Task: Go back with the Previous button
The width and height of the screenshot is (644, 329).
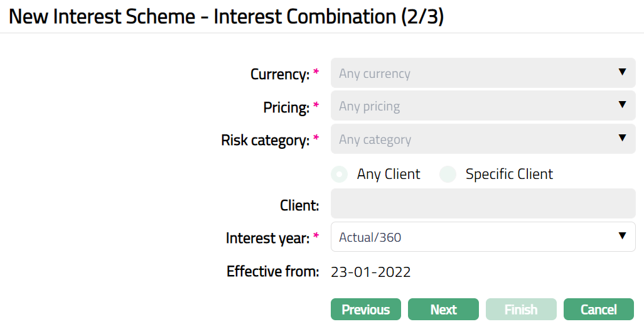Action: [x=365, y=310]
